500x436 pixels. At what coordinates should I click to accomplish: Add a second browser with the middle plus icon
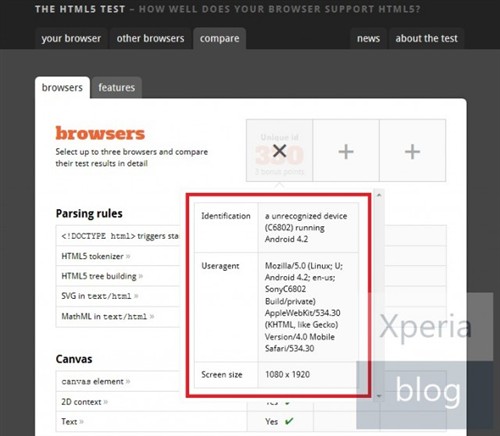tap(346, 152)
